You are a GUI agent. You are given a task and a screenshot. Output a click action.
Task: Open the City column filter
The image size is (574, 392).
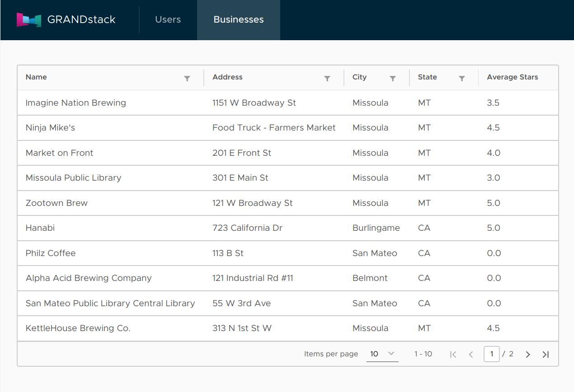pyautogui.click(x=393, y=79)
